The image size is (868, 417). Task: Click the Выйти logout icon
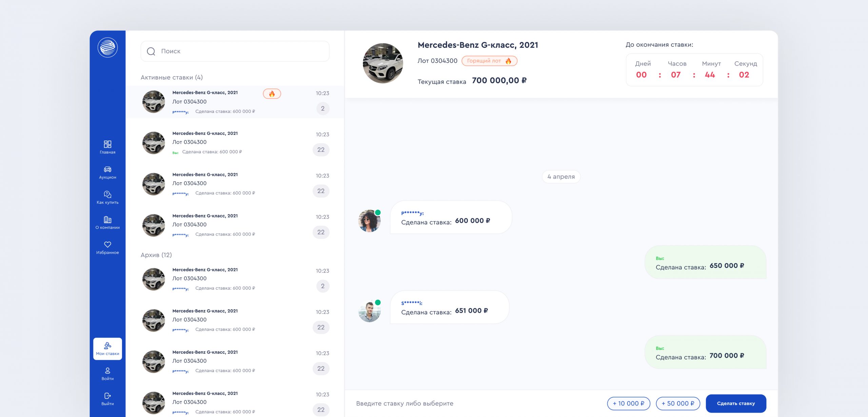(x=107, y=396)
